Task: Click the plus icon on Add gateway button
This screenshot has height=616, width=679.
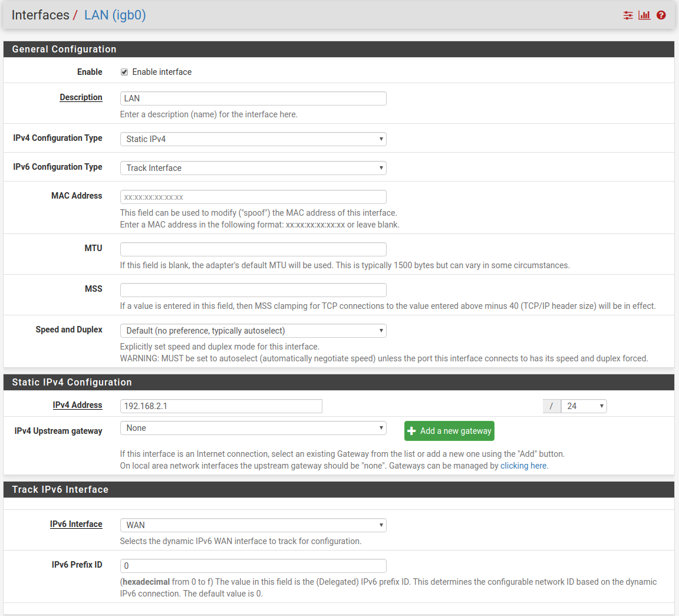Action: pyautogui.click(x=412, y=431)
